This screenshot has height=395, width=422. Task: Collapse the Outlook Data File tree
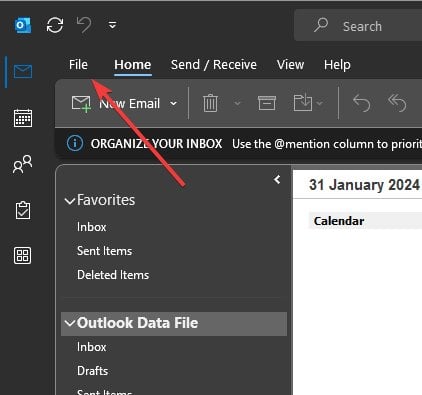70,323
